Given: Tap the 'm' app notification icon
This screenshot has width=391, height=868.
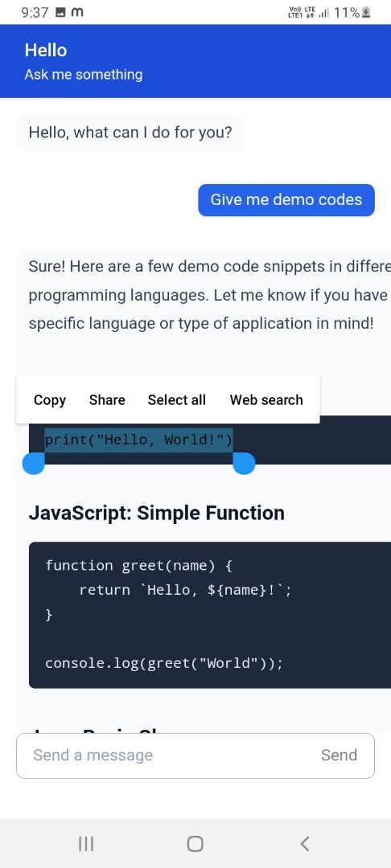Looking at the screenshot, I should click(x=77, y=12).
